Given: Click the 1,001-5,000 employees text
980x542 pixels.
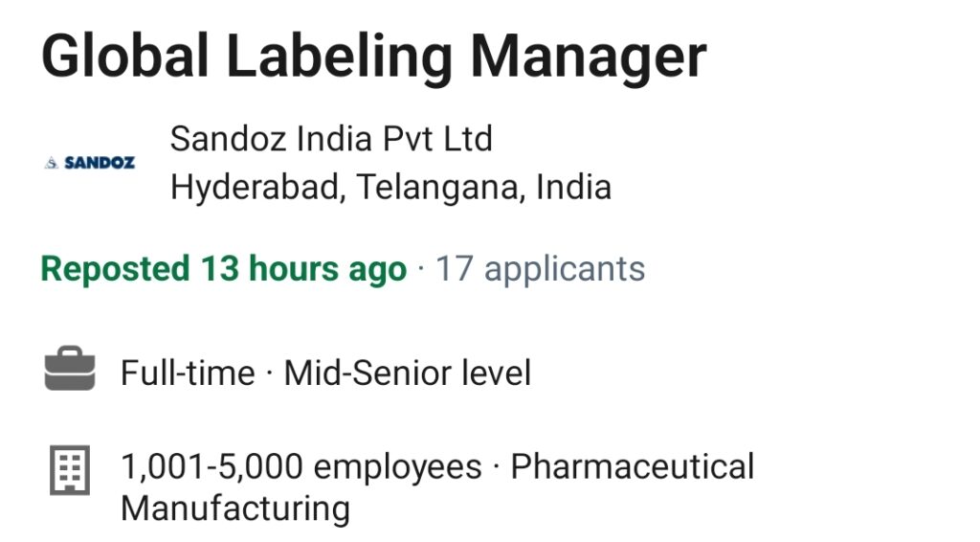Looking at the screenshot, I should 301,467.
